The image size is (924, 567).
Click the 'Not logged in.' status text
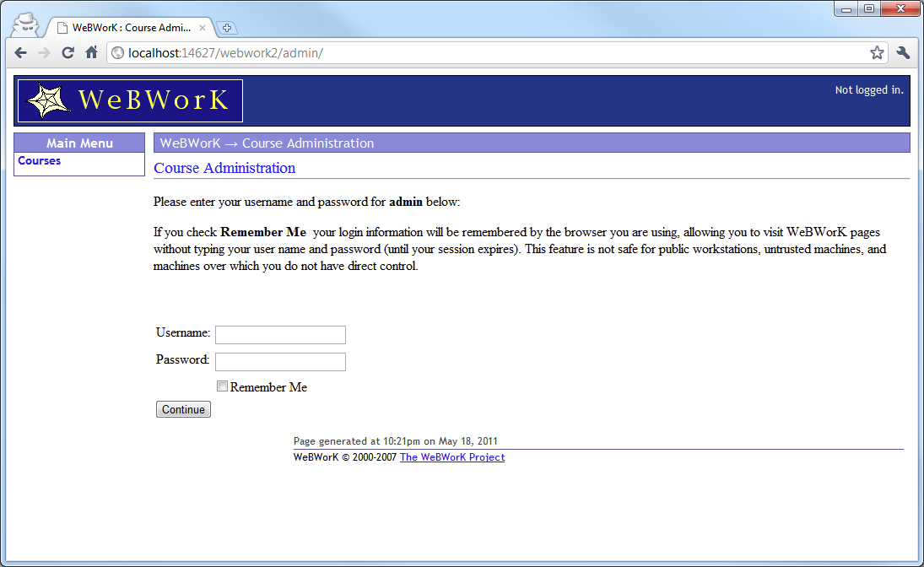869,90
